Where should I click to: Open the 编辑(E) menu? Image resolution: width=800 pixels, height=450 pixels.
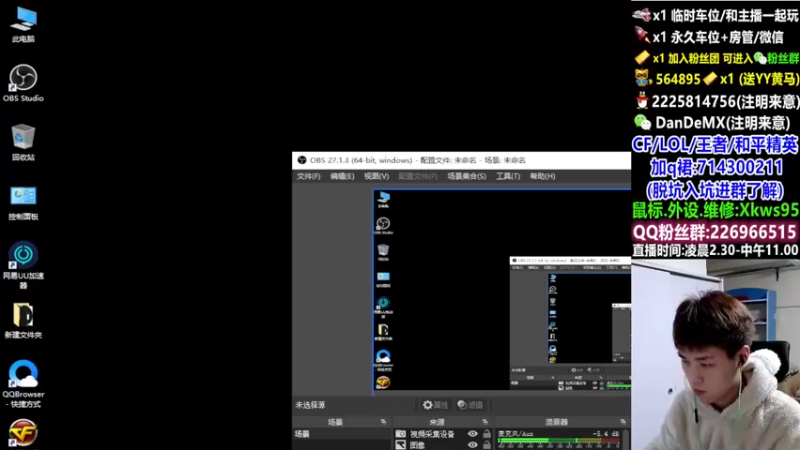342,176
